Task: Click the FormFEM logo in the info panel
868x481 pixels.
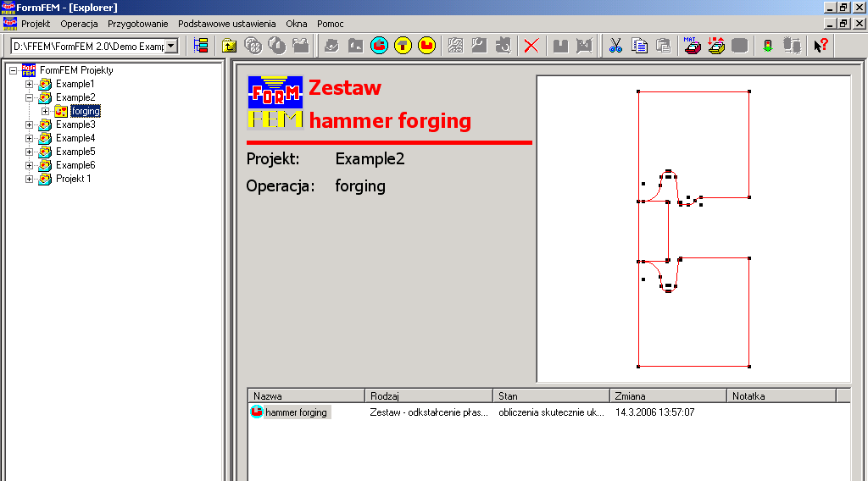Action: pos(275,102)
